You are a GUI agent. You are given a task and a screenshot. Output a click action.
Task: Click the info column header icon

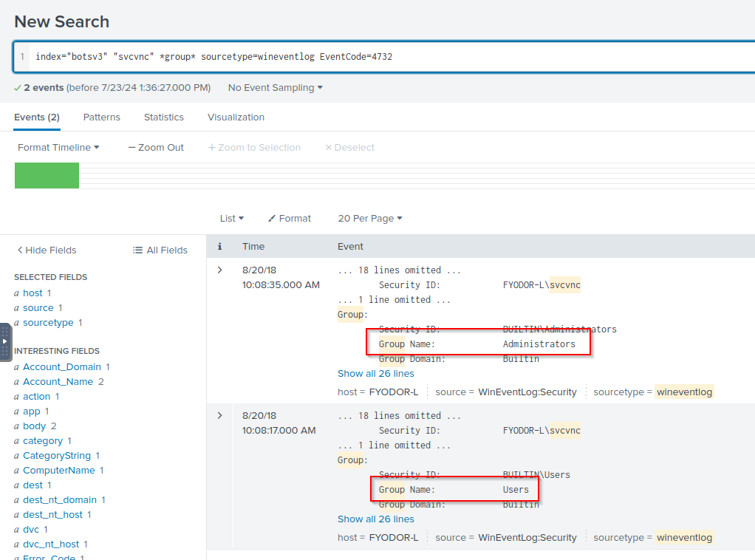tap(219, 247)
